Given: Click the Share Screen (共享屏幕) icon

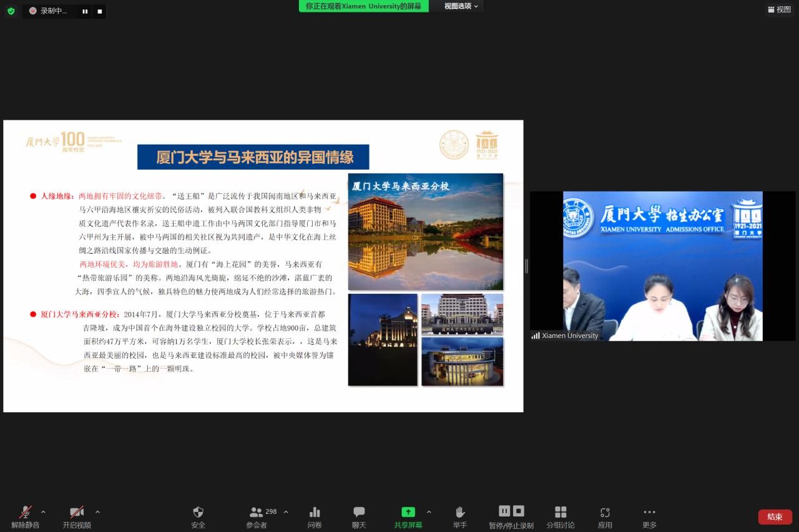Looking at the screenshot, I should [x=408, y=516].
